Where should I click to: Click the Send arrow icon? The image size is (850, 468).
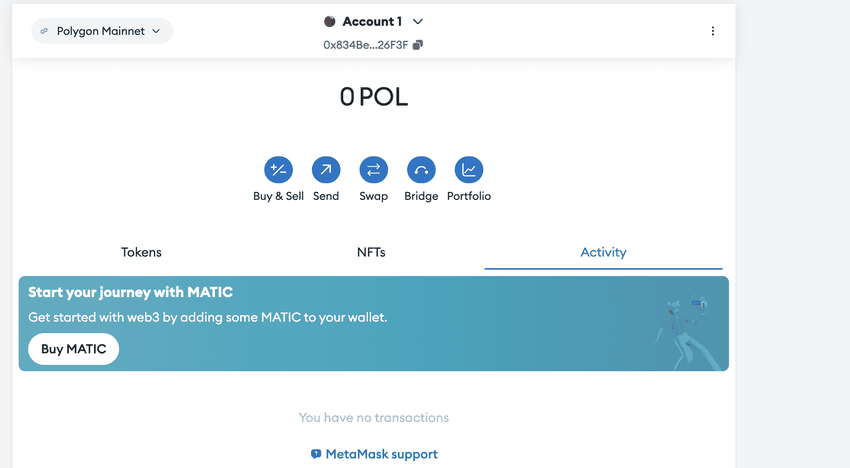coord(326,170)
